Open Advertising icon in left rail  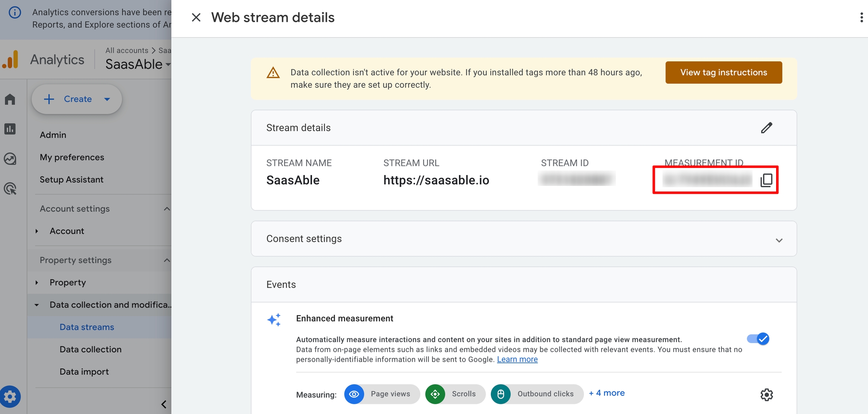10,189
